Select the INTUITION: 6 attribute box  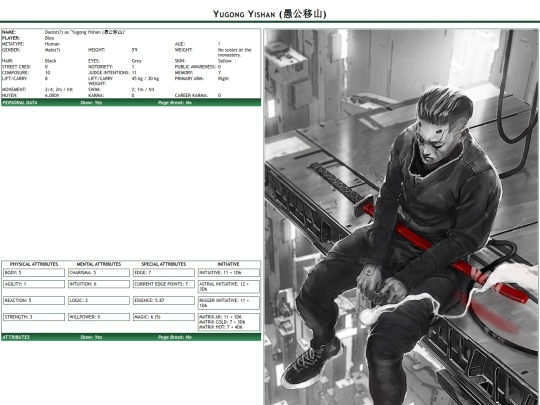click(x=99, y=284)
